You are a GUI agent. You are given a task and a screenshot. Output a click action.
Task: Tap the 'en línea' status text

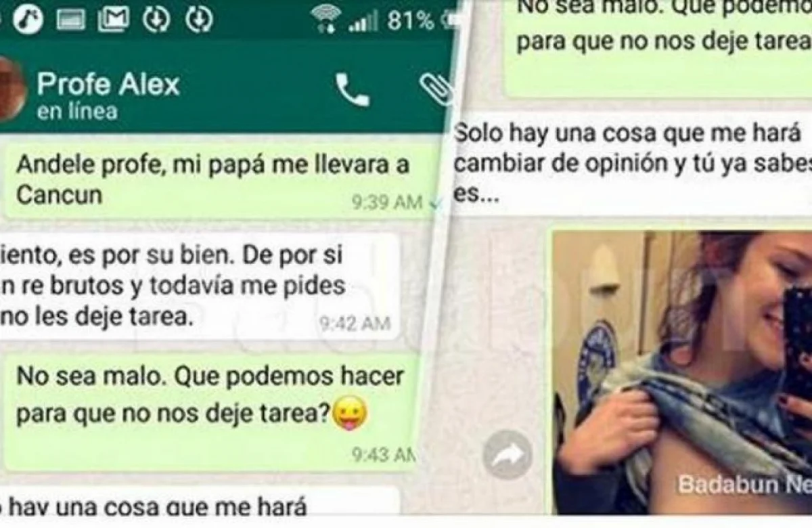77,112
